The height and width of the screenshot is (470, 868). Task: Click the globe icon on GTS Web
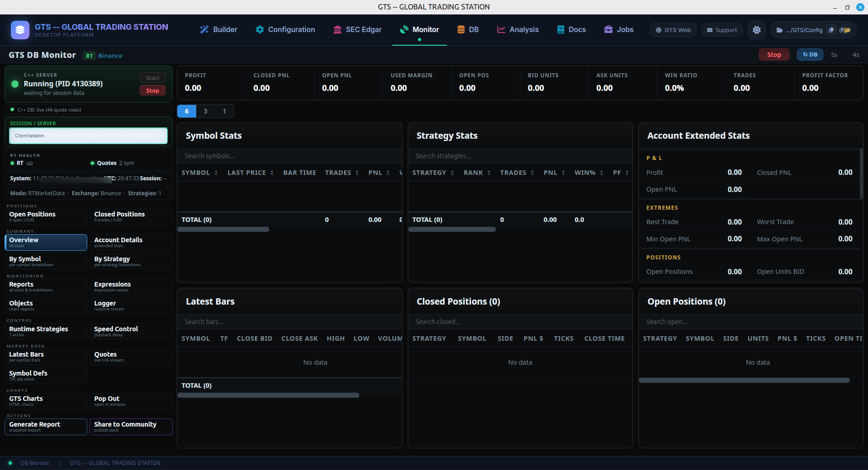coord(659,30)
